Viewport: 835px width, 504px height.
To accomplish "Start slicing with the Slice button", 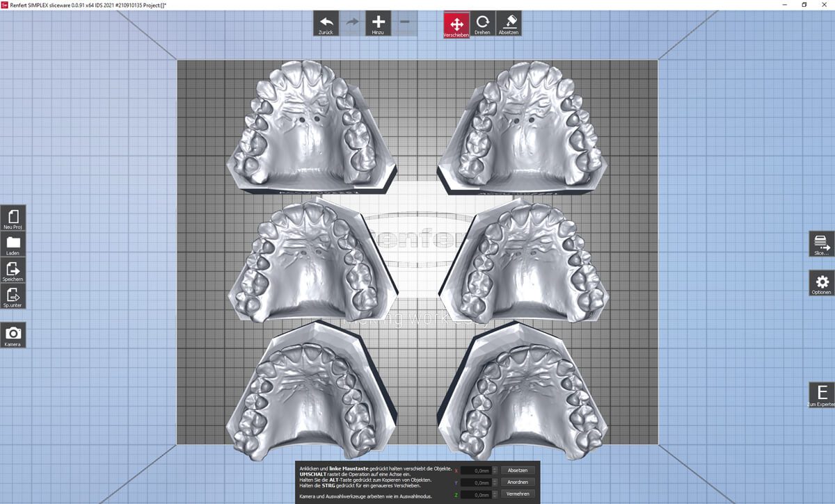I will (x=822, y=244).
